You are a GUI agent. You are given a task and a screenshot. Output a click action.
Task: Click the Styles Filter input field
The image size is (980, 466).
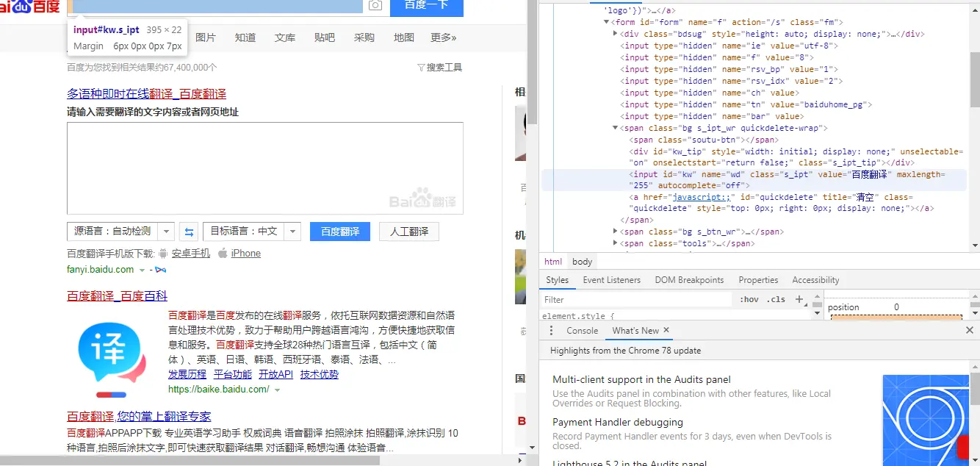point(636,300)
